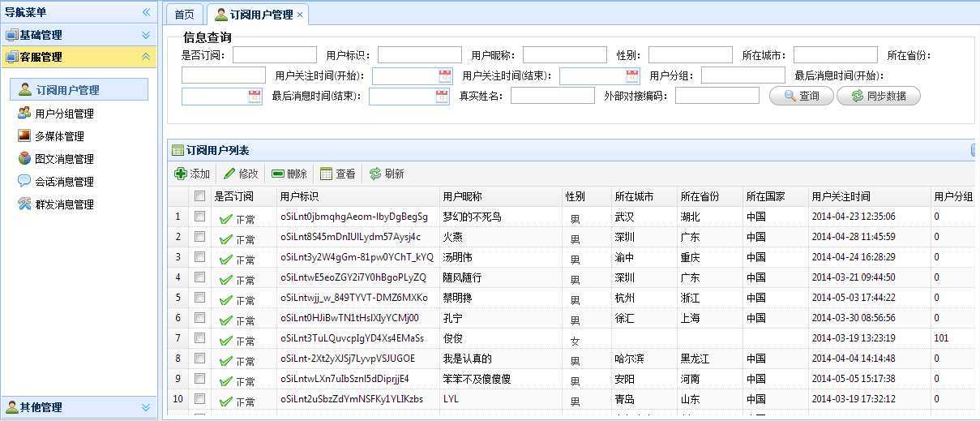The width and height of the screenshot is (980, 421).
Task: Click the 同步数据 sync button
Action: coord(878,96)
